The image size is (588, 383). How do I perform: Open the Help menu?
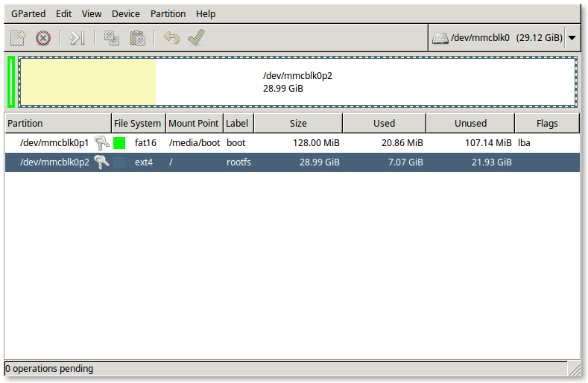(206, 14)
